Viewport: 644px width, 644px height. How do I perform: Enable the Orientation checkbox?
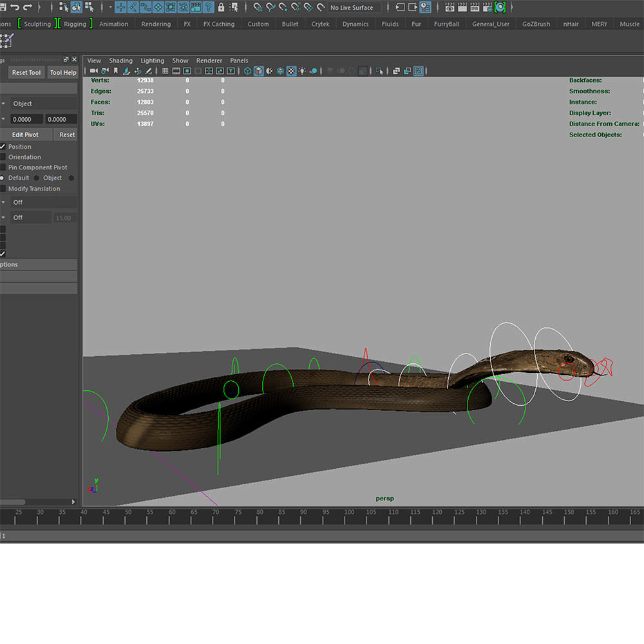[x=3, y=157]
